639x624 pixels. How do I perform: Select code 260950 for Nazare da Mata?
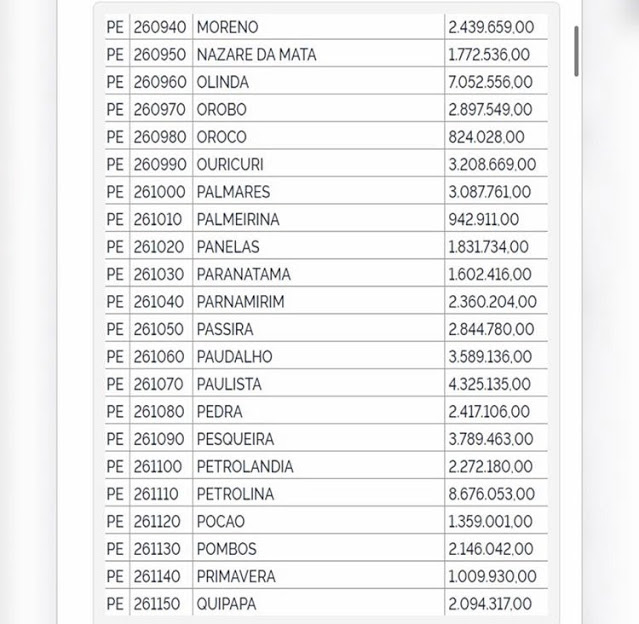[x=159, y=55]
